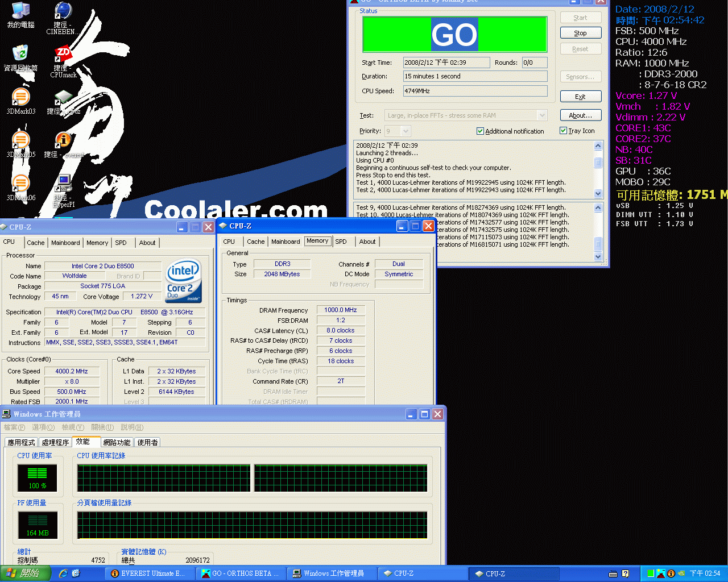
Task: Click the DRAM Frequency value 1000.0 MHz
Action: 340,310
